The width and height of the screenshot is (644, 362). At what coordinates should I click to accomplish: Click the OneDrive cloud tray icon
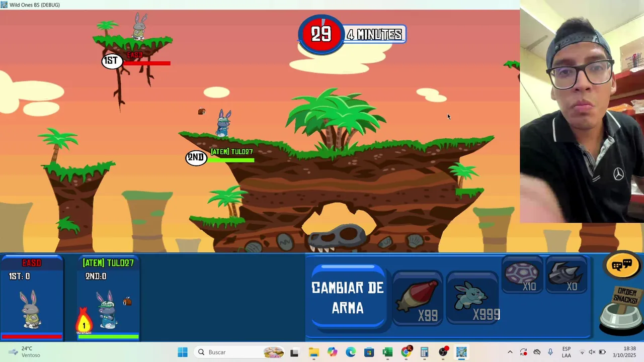537,352
